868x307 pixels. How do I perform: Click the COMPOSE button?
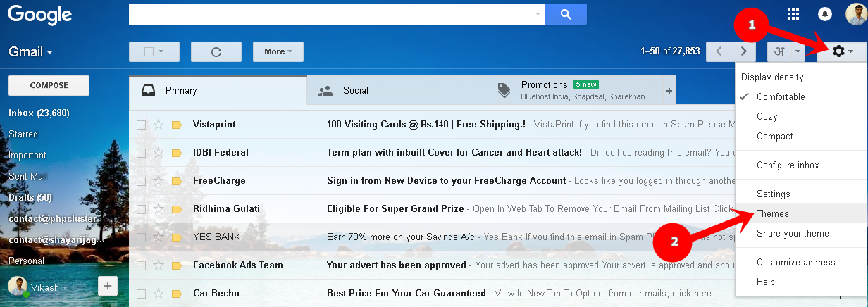coord(49,85)
